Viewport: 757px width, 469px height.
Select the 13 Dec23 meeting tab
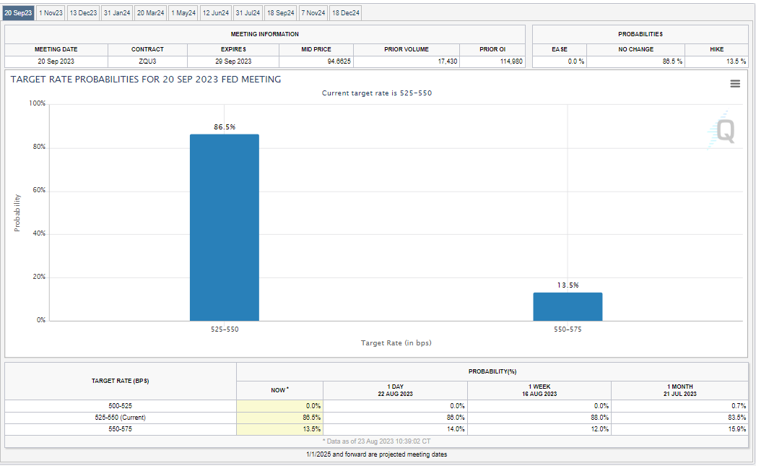[83, 13]
